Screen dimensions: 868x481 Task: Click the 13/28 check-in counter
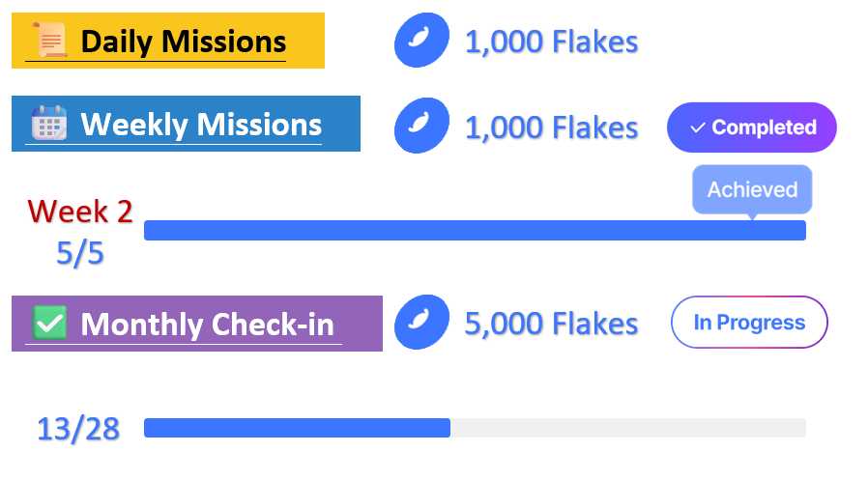click(x=78, y=429)
